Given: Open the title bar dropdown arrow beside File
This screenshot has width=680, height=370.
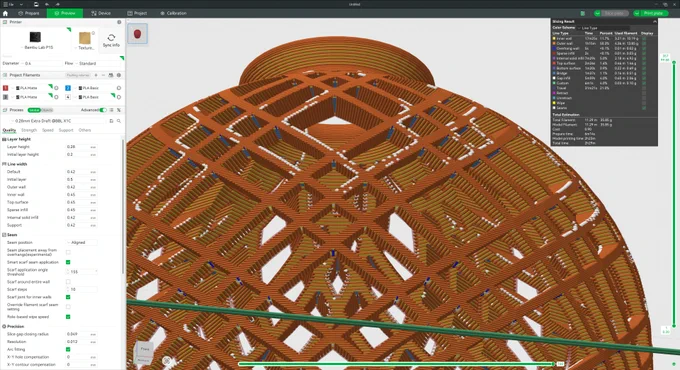Looking at the screenshot, I should [21, 4].
